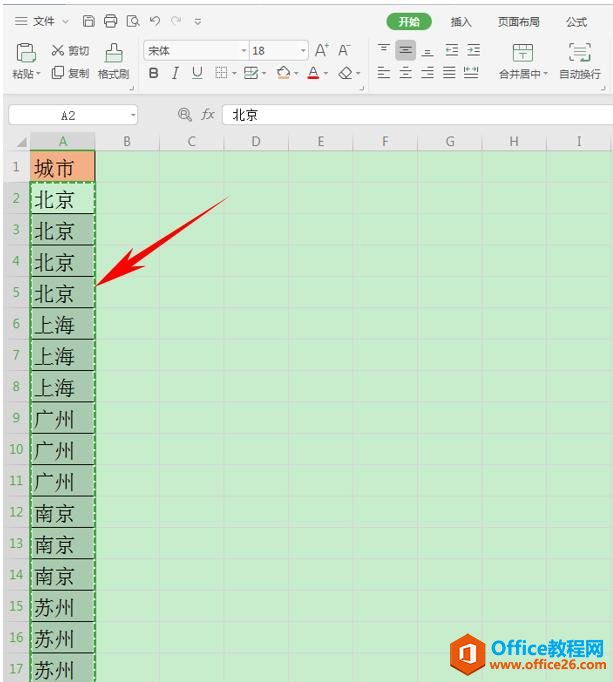Apply the red font color
This screenshot has width=613, height=682.
[x=313, y=73]
